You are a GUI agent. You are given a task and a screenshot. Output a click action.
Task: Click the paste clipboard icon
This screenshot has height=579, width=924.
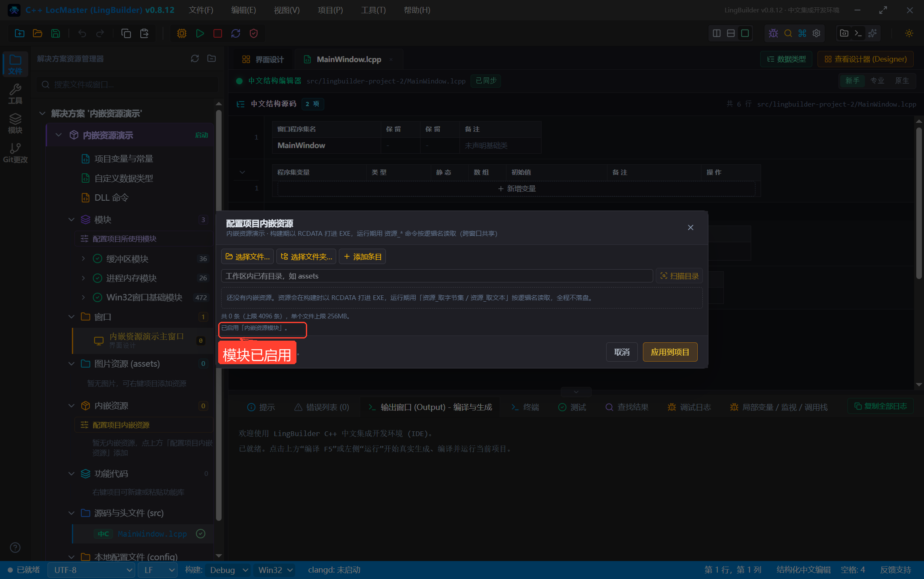pyautogui.click(x=145, y=33)
